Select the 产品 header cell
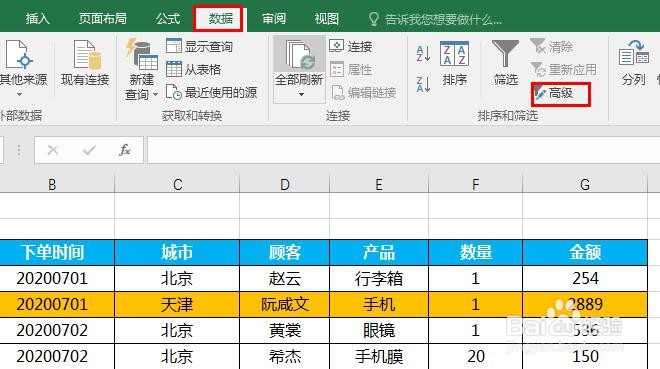Screen dimensions: 660x369 [x=379, y=252]
